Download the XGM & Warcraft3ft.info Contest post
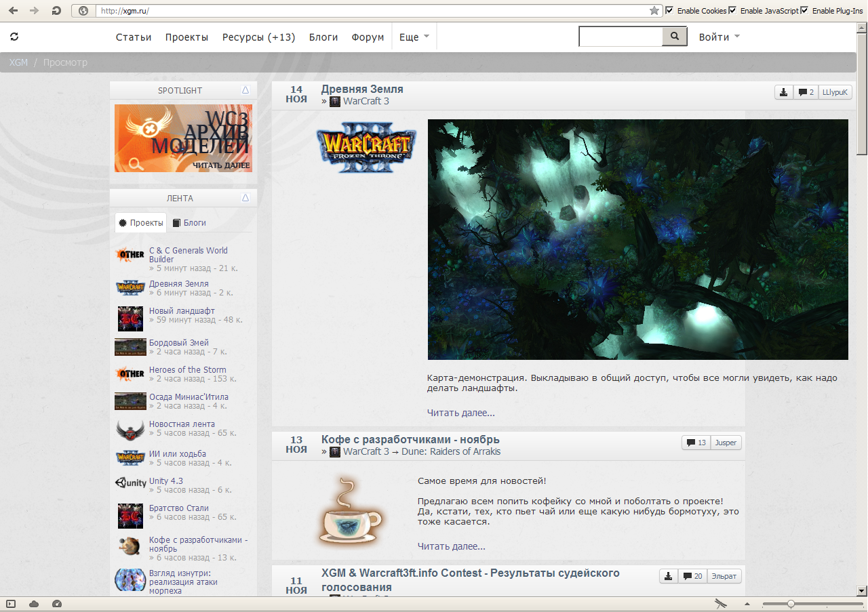This screenshot has height=612, width=868. pyautogui.click(x=669, y=576)
